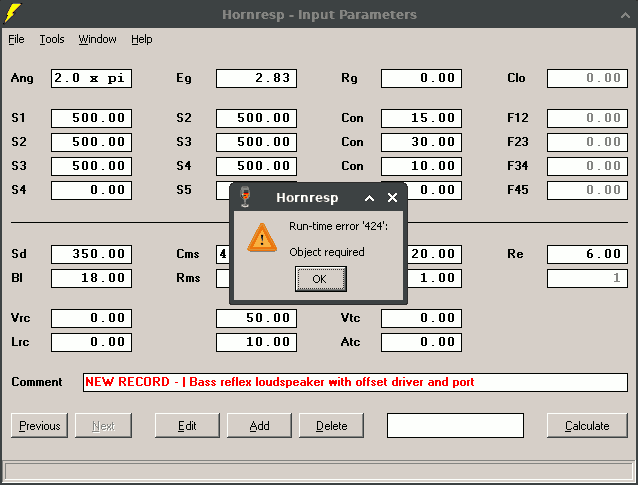Click the first-column S4 field 0.00
The height and width of the screenshot is (485, 638).
point(92,190)
